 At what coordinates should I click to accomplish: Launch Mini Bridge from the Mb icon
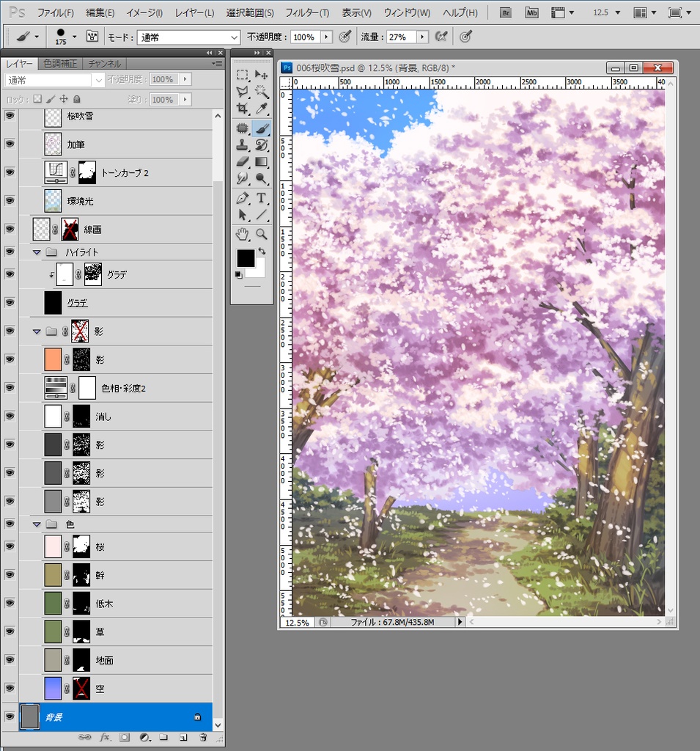531,13
